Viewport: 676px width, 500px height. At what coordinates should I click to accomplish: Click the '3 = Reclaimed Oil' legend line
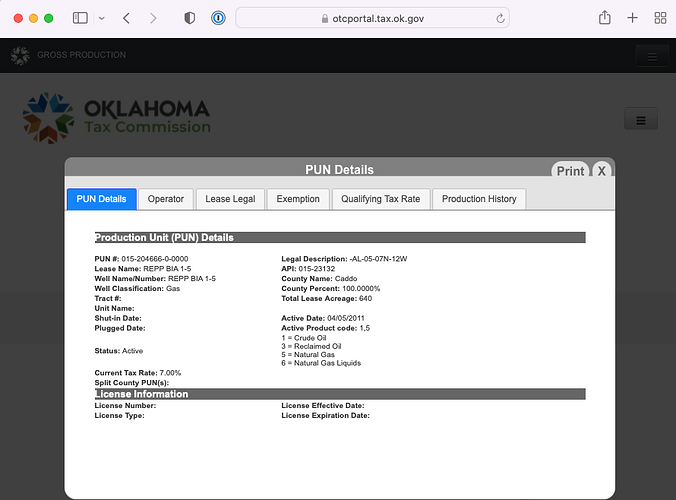point(311,346)
